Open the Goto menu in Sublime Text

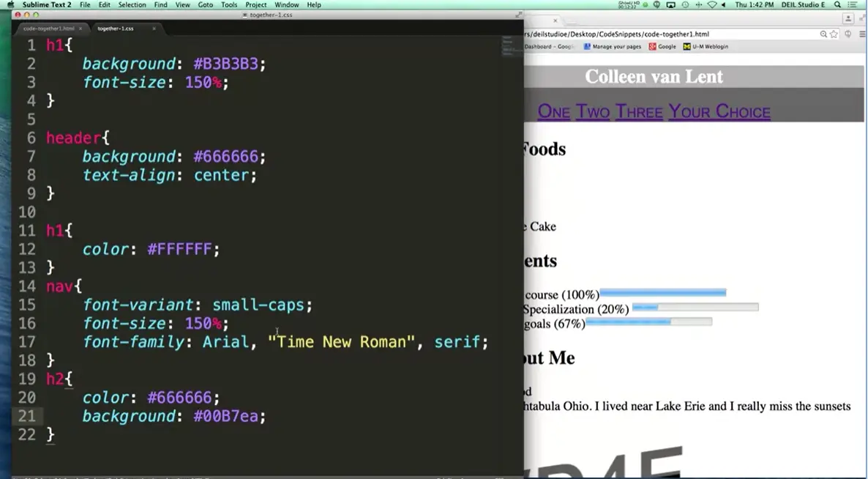point(207,4)
